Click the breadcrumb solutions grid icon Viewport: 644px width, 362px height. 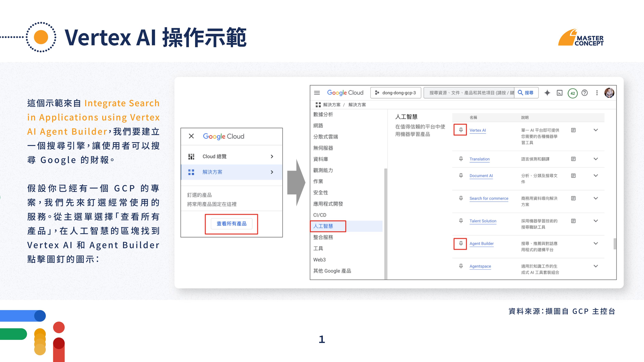click(318, 105)
